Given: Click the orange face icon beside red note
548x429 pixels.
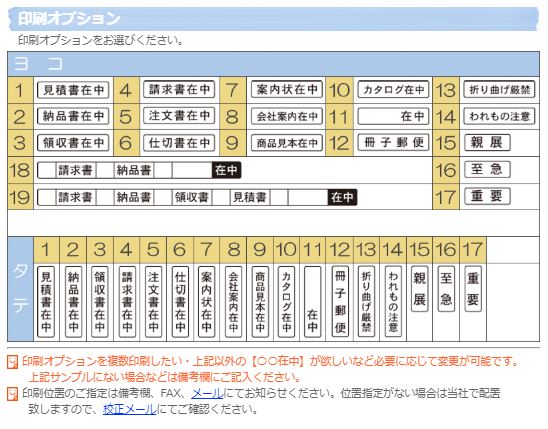Looking at the screenshot, I should pyautogui.click(x=13, y=362).
